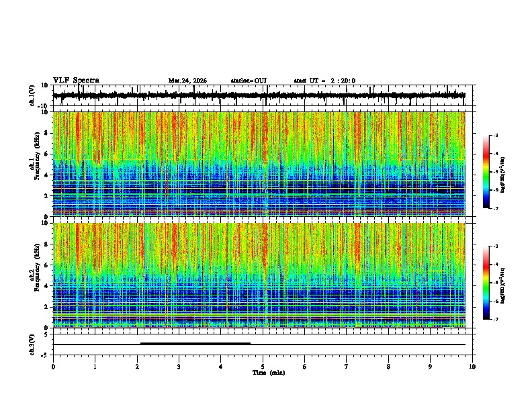This screenshot has height=411, width=532.
Task: Click the "ch.1(V)" waveform axis label
Action: (32, 95)
